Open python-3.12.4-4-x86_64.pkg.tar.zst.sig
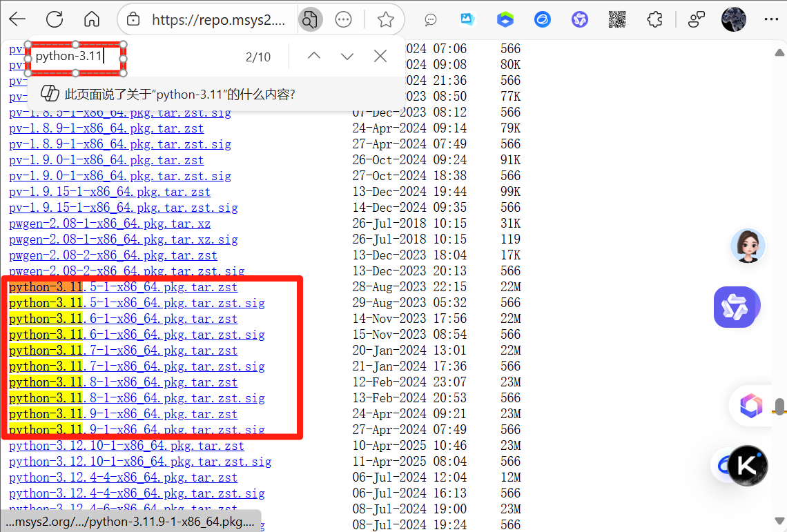The image size is (787, 532). click(x=137, y=493)
